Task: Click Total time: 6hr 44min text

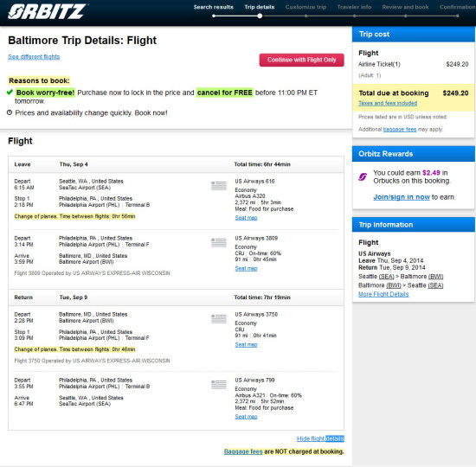Action: click(x=262, y=164)
